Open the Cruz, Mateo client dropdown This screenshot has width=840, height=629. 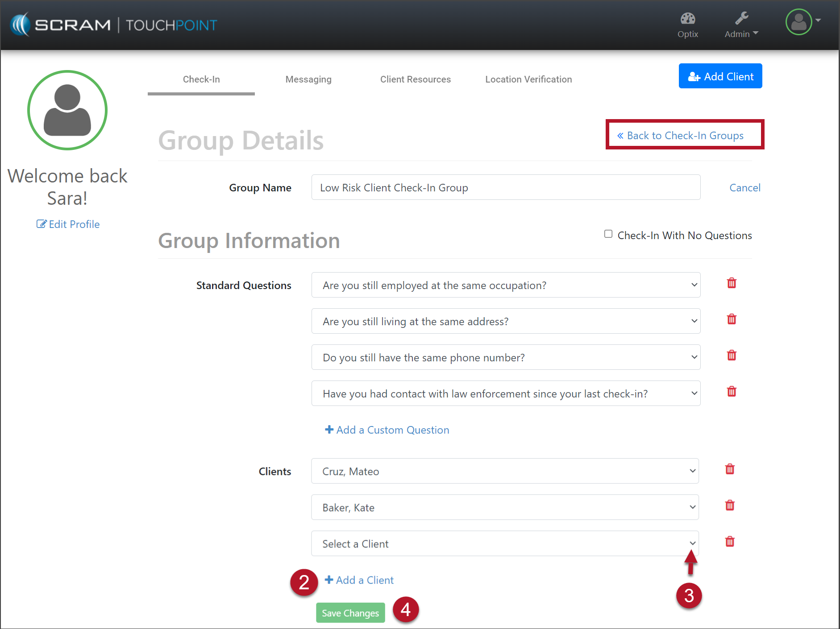pyautogui.click(x=505, y=471)
